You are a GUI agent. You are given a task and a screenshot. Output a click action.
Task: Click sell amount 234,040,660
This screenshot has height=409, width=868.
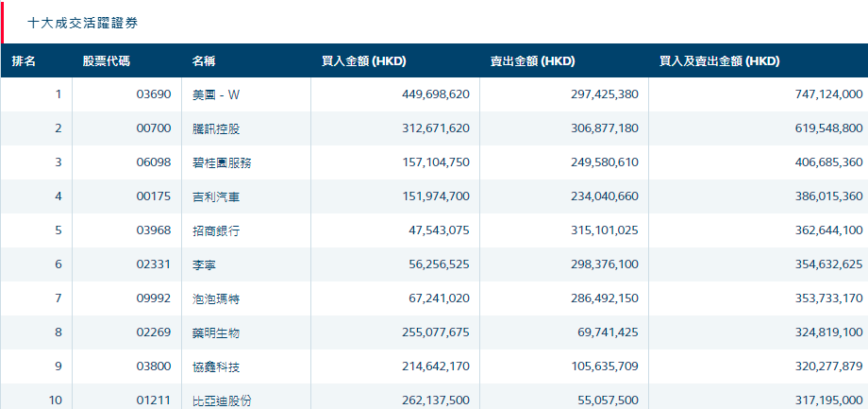[605, 196]
